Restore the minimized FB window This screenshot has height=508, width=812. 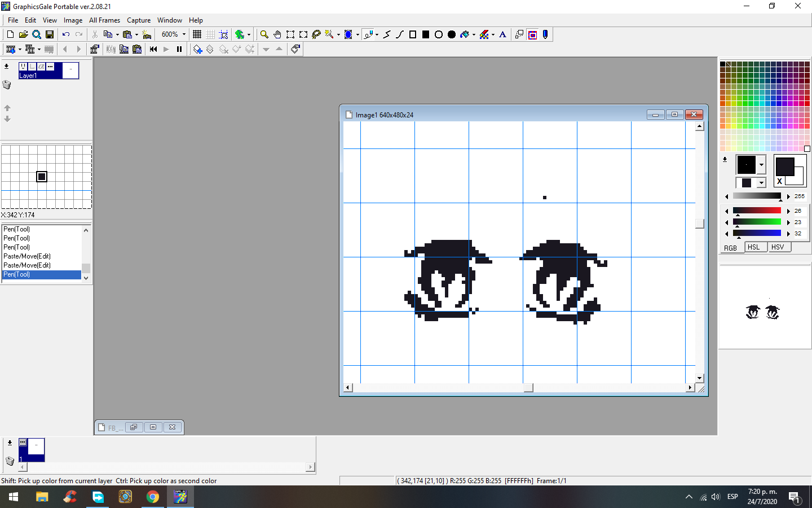tap(134, 427)
